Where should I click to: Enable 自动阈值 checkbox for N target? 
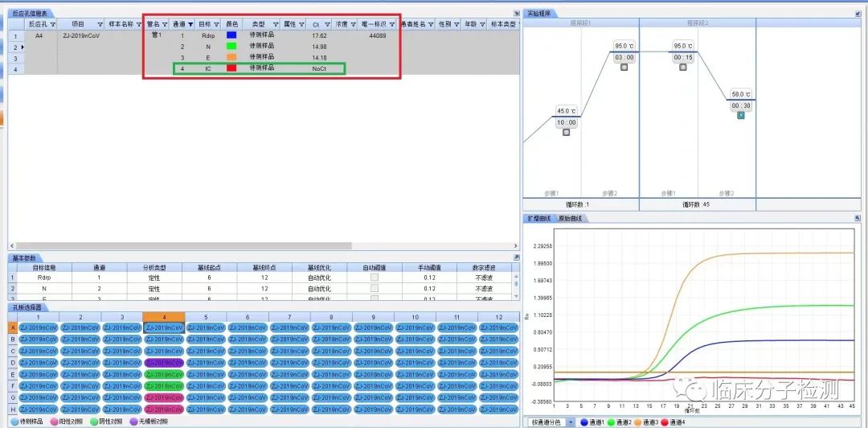(x=374, y=288)
